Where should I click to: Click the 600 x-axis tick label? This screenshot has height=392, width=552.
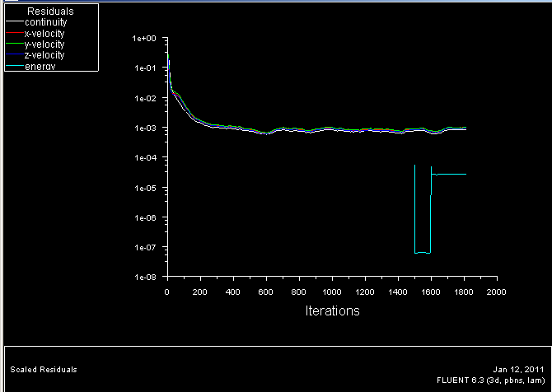click(266, 292)
